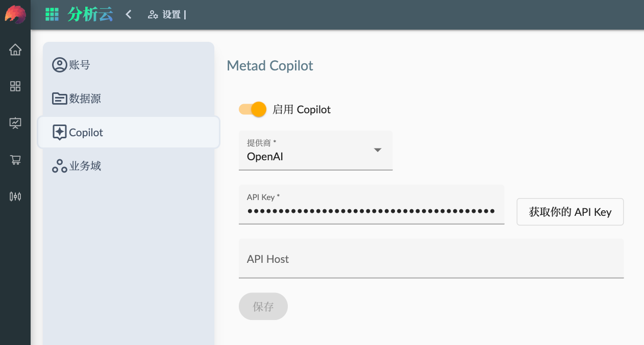Viewport: 644px width, 345px height.
Task: Click the presentation chart icon in the sidebar
Action: click(x=15, y=123)
